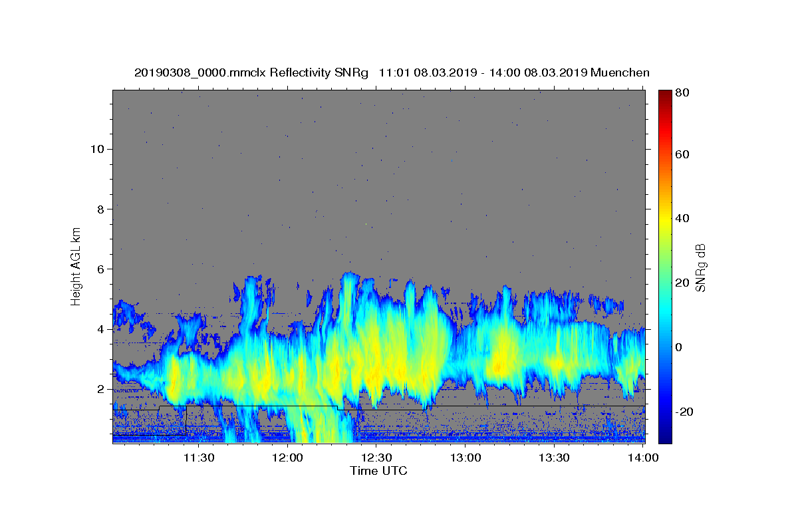798x532 pixels.
Task: Click the 13:30 time tick label
Action: [x=554, y=458]
